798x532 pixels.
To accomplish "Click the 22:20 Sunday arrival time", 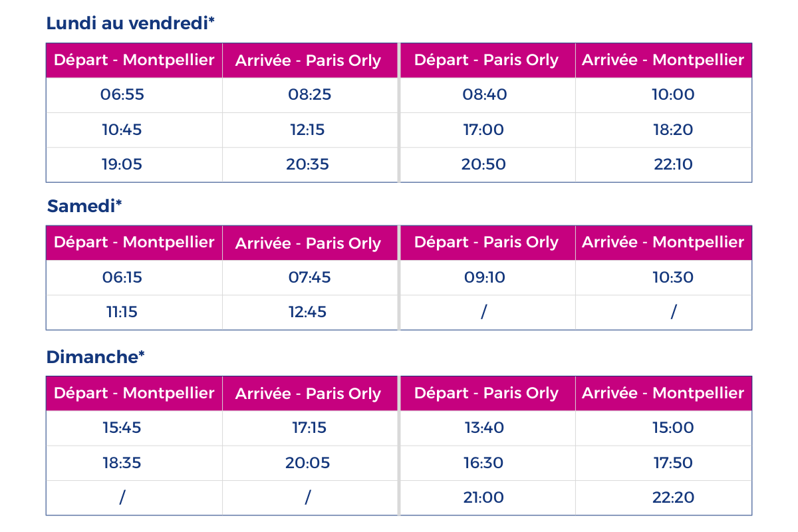I will coord(673,497).
